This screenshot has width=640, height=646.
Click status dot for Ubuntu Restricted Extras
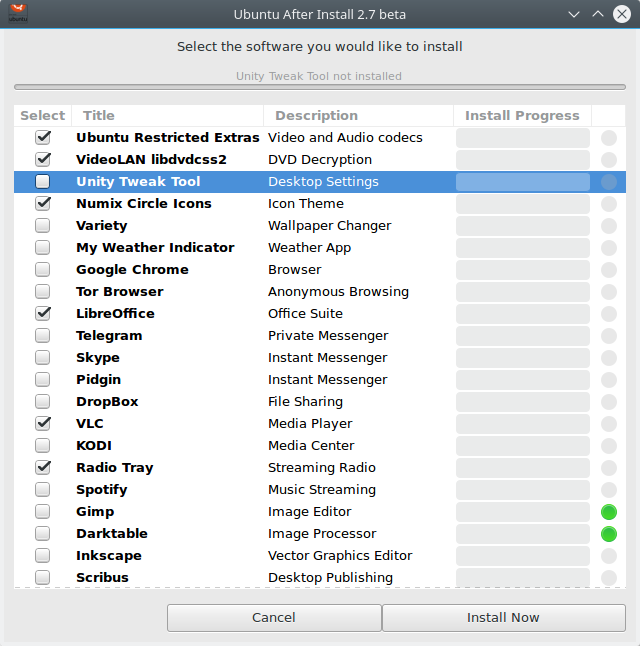pos(609,138)
